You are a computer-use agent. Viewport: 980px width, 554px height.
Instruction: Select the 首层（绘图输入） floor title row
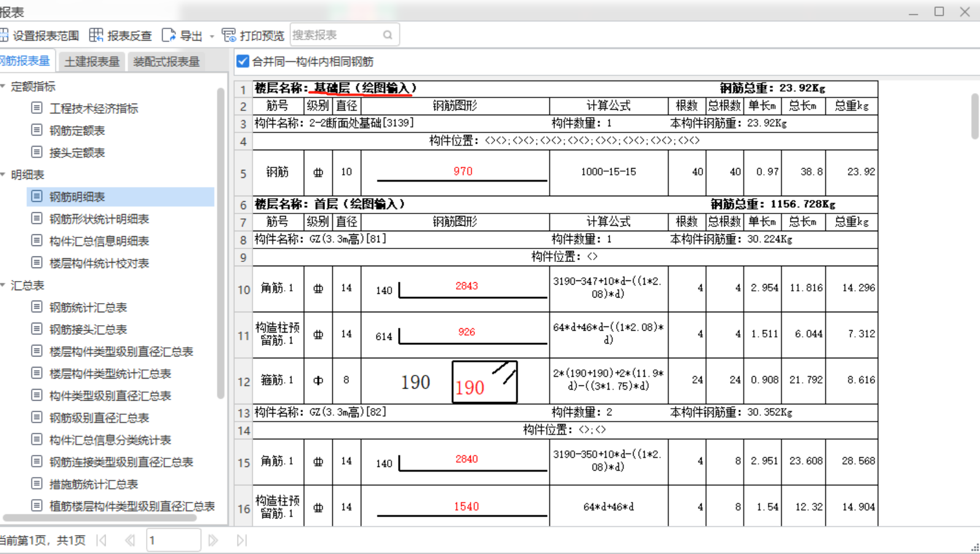click(565, 204)
